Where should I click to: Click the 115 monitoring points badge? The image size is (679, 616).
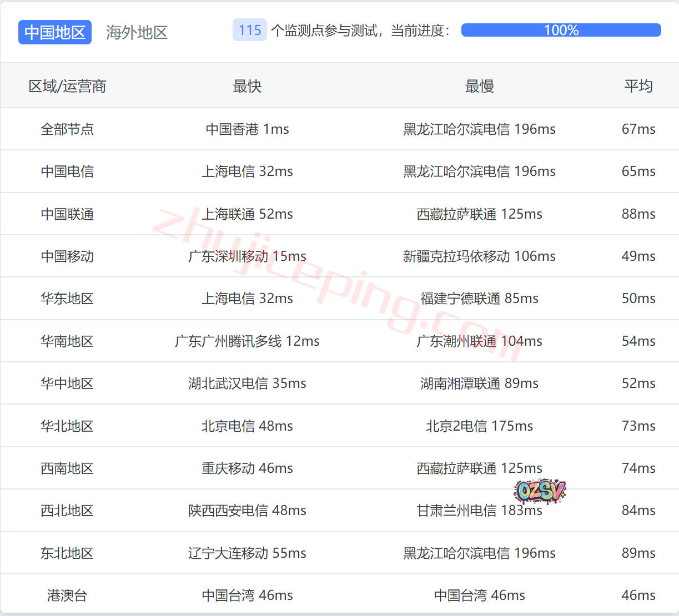pos(250,30)
